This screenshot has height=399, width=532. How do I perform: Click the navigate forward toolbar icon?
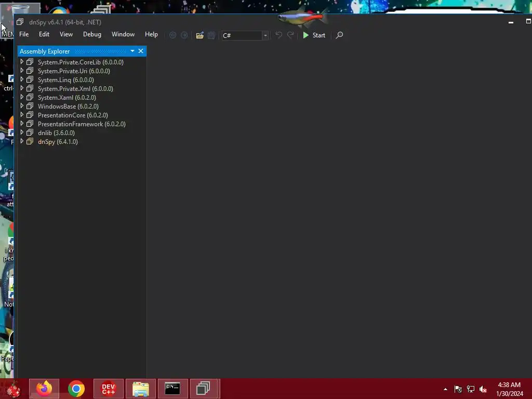click(x=184, y=35)
